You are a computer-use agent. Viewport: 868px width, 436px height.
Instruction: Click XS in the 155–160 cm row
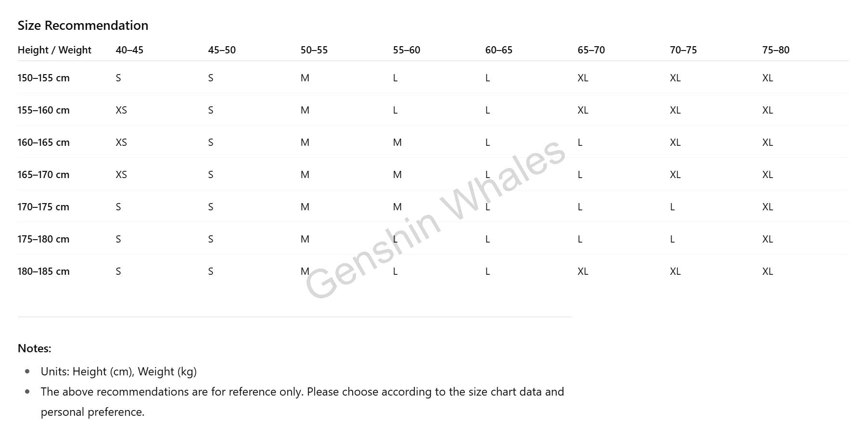[x=121, y=110]
